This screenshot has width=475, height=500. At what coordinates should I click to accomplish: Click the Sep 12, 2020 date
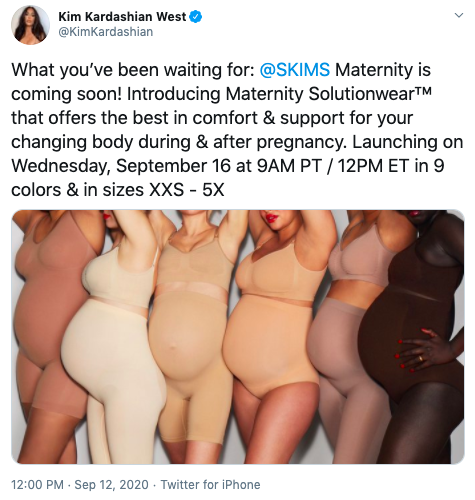pyautogui.click(x=111, y=484)
